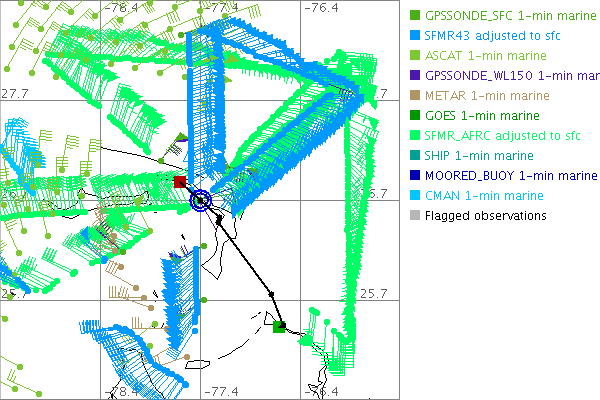
Task: Select the green square marker at track end
Action: (x=280, y=326)
